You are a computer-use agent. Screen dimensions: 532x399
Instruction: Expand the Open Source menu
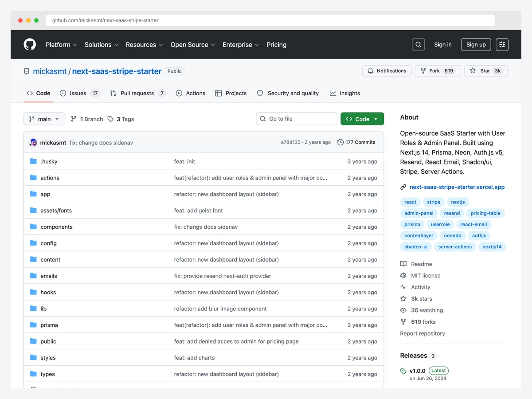point(193,45)
